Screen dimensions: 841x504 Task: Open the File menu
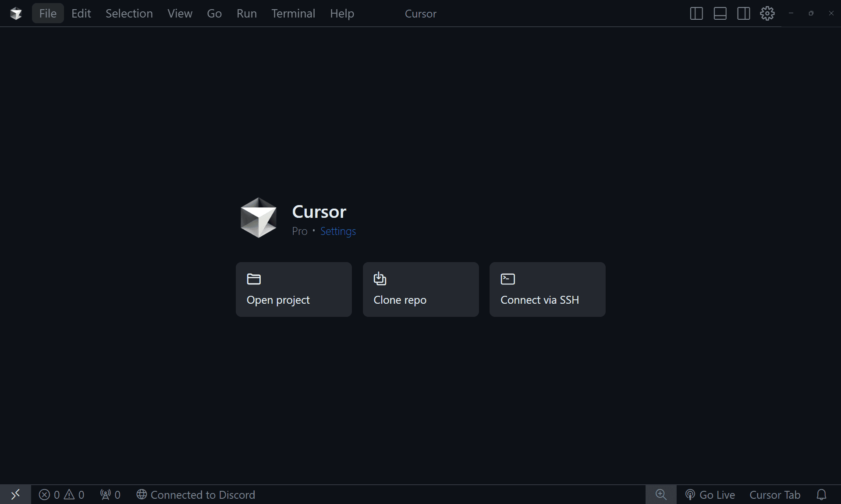[47, 13]
